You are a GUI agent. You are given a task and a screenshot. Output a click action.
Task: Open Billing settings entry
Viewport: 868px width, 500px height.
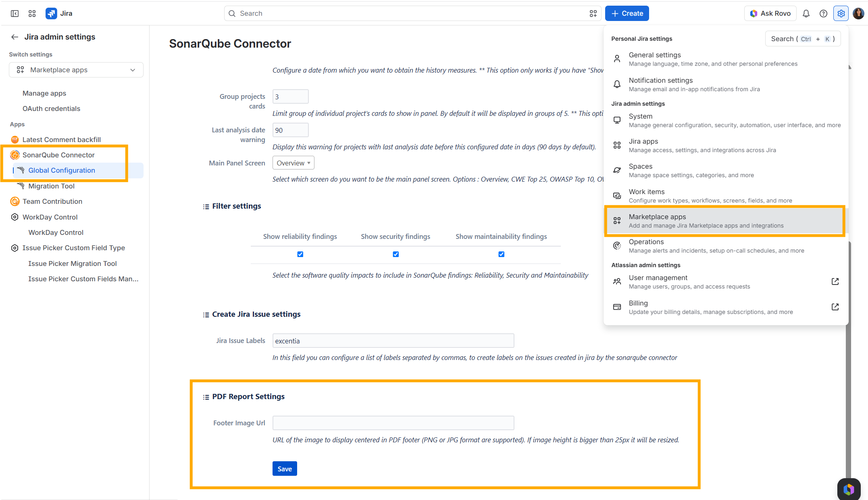pyautogui.click(x=726, y=307)
